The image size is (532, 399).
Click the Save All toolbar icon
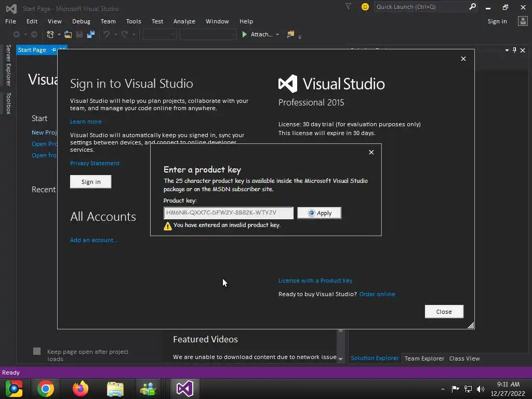click(x=91, y=34)
